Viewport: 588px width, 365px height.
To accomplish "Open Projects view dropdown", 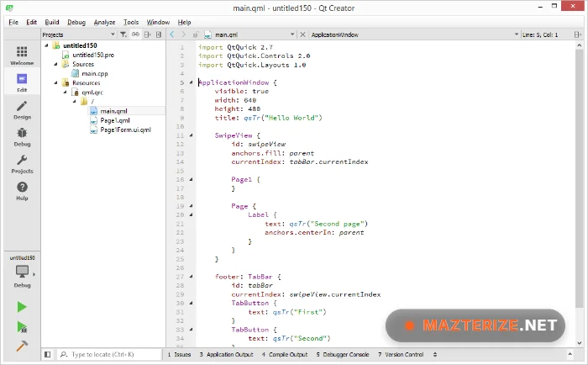I will (113, 34).
